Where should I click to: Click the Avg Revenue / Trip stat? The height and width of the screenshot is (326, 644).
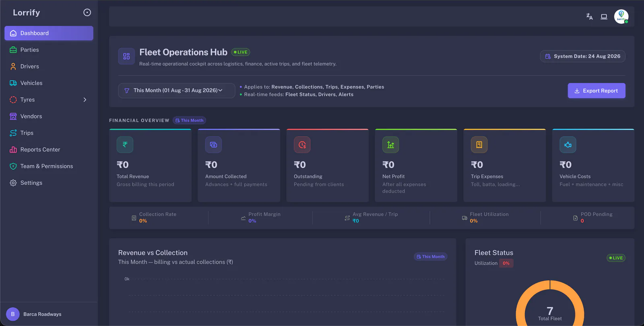point(371,218)
